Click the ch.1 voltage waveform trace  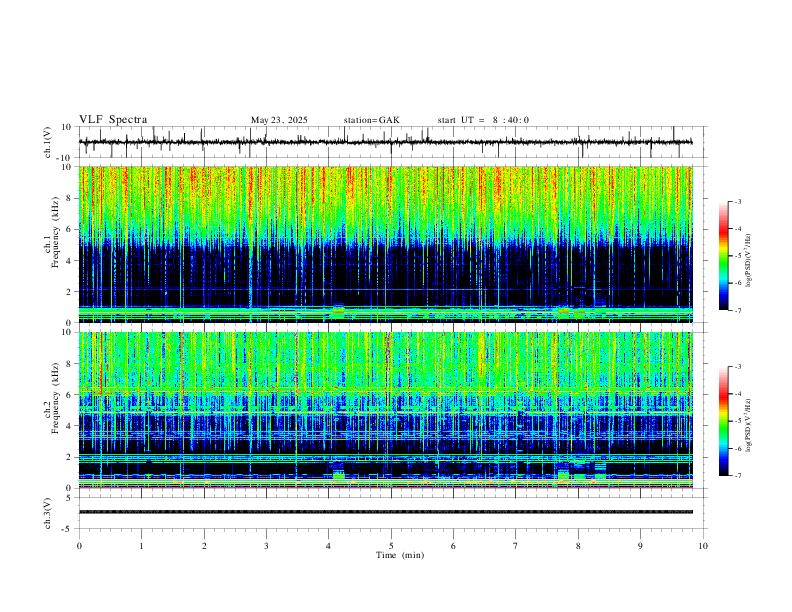pyautogui.click(x=385, y=142)
